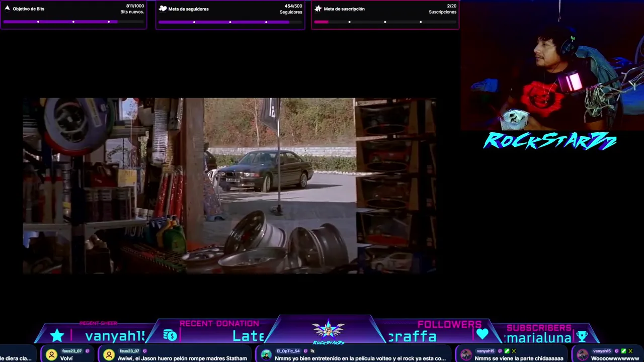Click message 'Nmms se viene la parte chidaaaaaa'
Screen dimensions: 644x362
pyautogui.click(x=519, y=358)
